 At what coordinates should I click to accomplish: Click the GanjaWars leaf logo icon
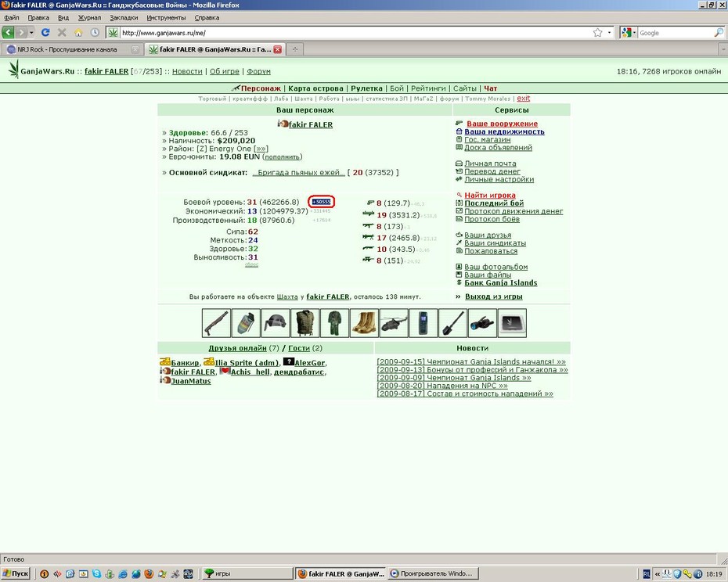13,70
